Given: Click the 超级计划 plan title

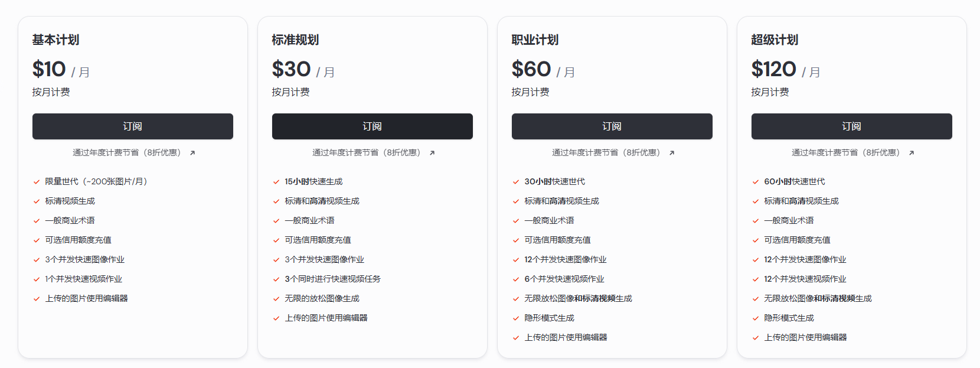Looking at the screenshot, I should pyautogui.click(x=775, y=40).
